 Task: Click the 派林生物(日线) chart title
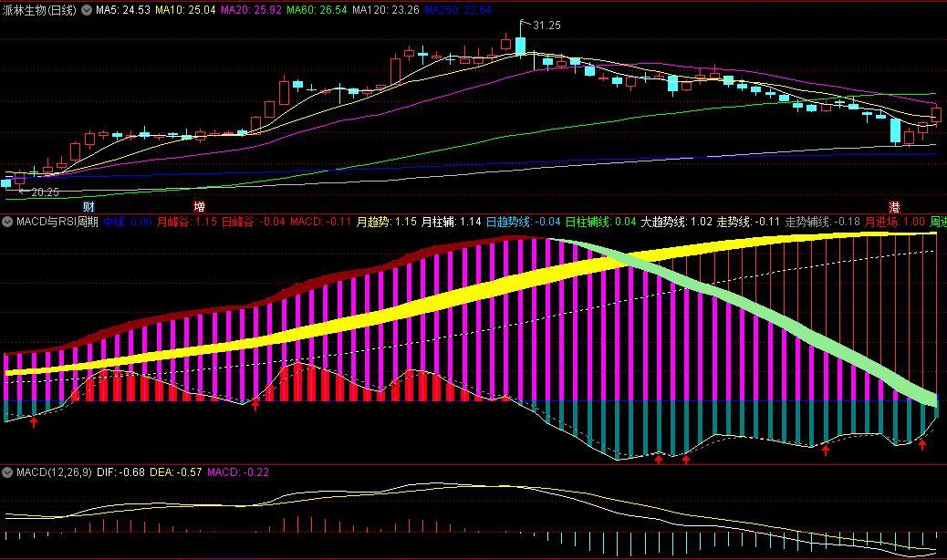pos(39,10)
